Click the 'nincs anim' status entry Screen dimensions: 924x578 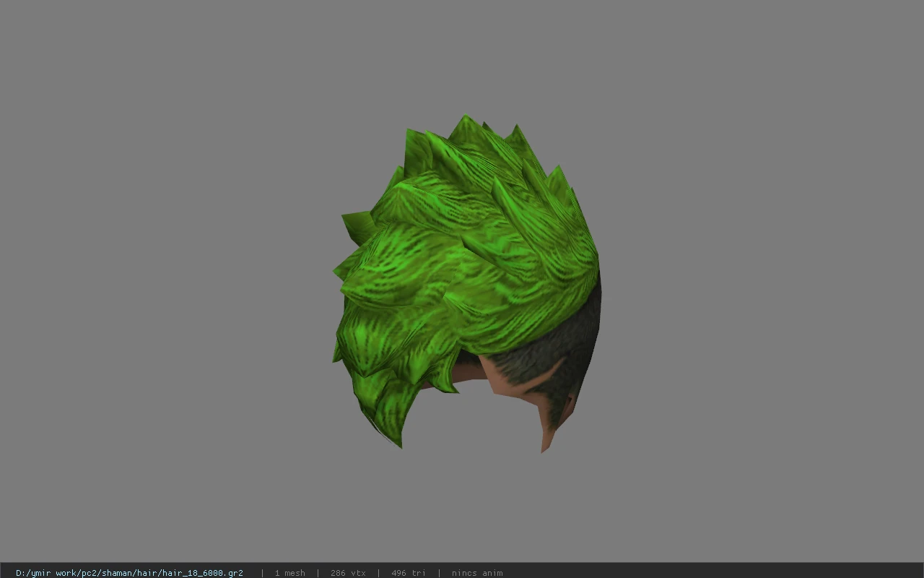477,573
